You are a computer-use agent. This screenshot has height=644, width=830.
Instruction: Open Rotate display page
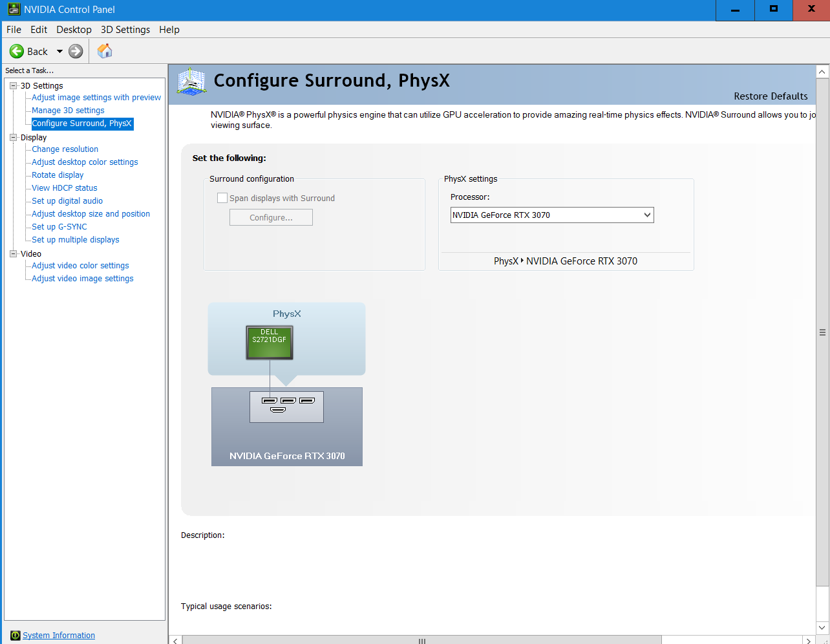[58, 175]
